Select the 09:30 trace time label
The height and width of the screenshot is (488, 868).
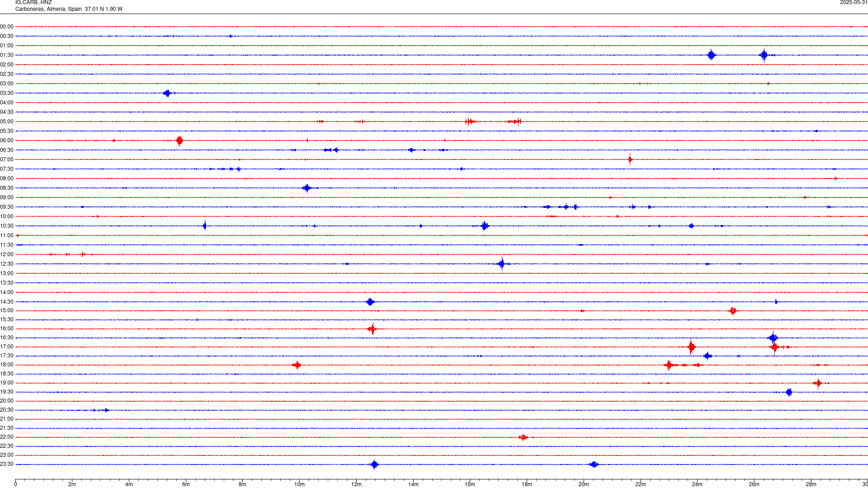(7, 207)
